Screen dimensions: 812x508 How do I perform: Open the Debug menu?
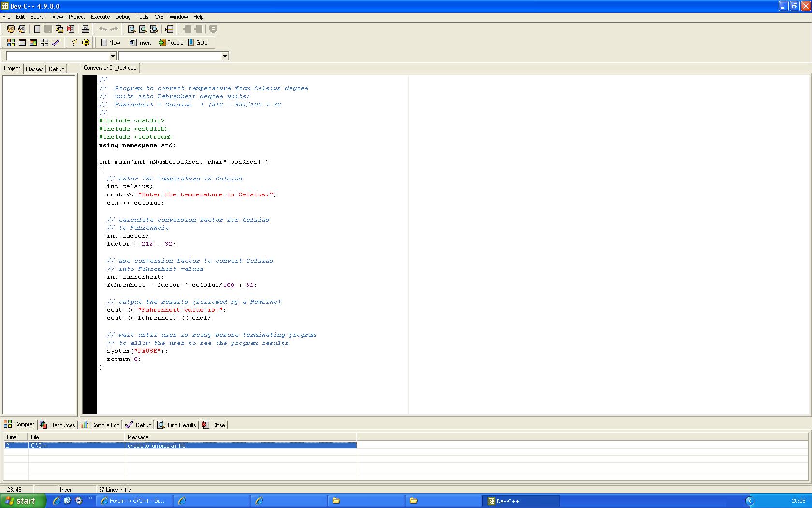click(123, 17)
